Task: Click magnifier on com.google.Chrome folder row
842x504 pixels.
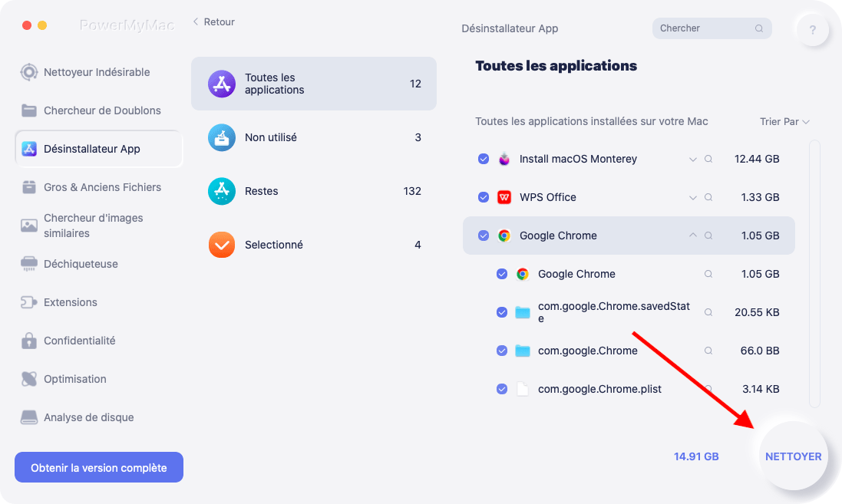Action: [708, 351]
